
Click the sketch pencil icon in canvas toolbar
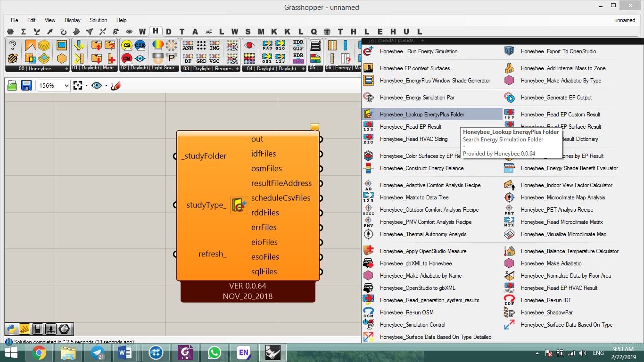point(116,85)
